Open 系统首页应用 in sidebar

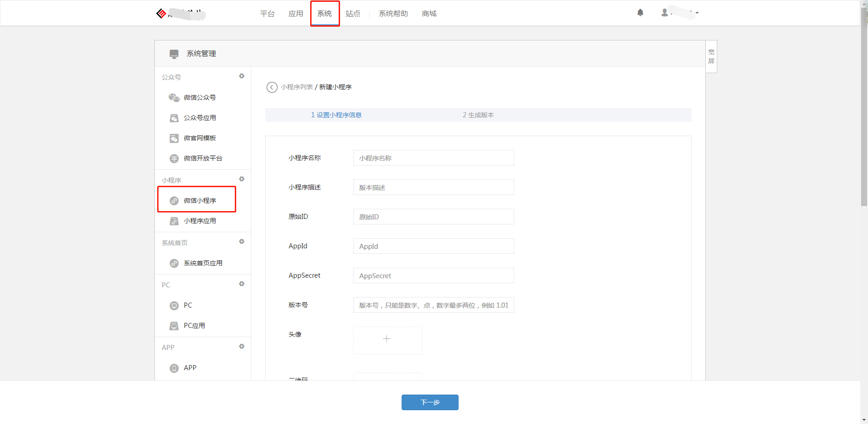203,263
